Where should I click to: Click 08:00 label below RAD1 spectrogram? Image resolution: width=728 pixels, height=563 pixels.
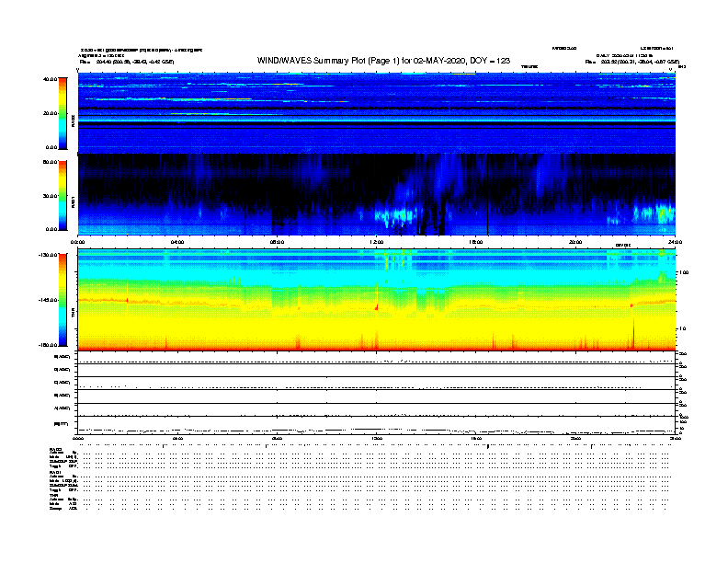coord(277,242)
